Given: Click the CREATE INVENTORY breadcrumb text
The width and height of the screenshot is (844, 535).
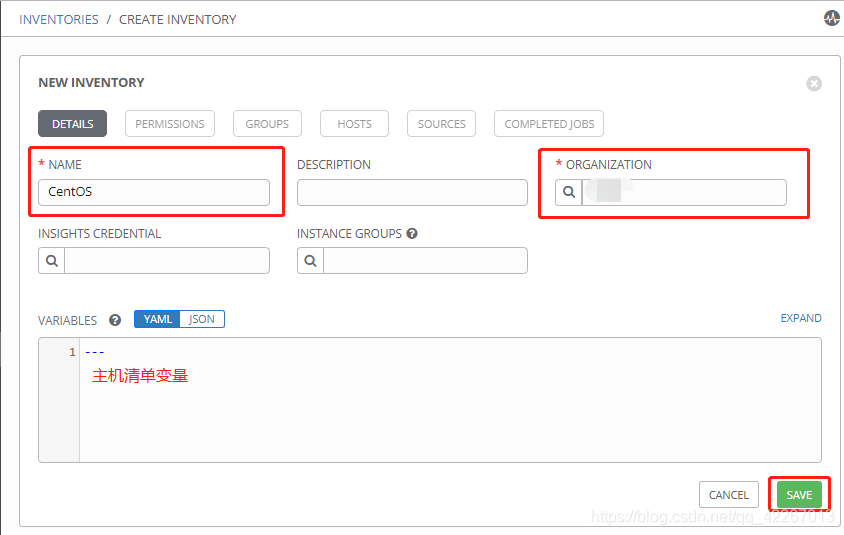Looking at the screenshot, I should [178, 19].
